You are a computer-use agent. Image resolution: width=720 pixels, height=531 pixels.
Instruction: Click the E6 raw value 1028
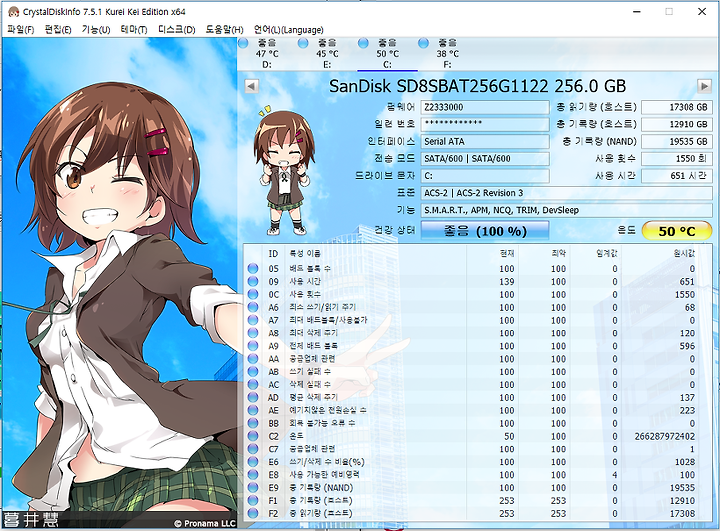tap(685, 462)
